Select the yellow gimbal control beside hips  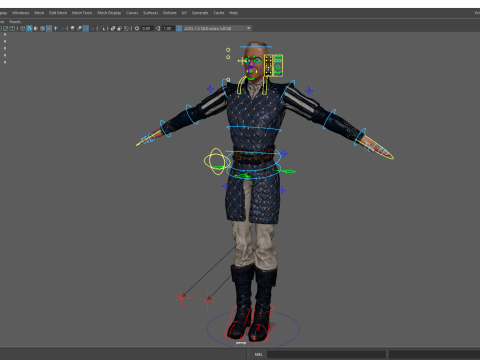point(217,161)
